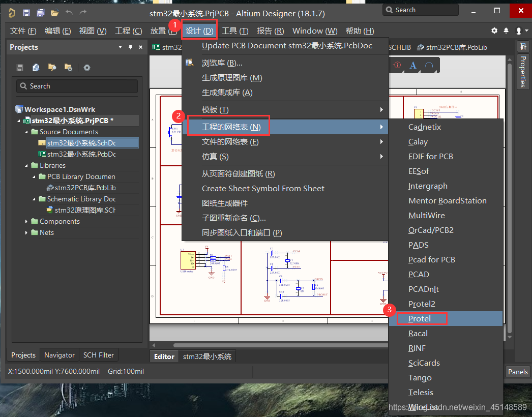Click the Open folder icon in the title bar
The image size is (532, 417).
(x=54, y=13)
